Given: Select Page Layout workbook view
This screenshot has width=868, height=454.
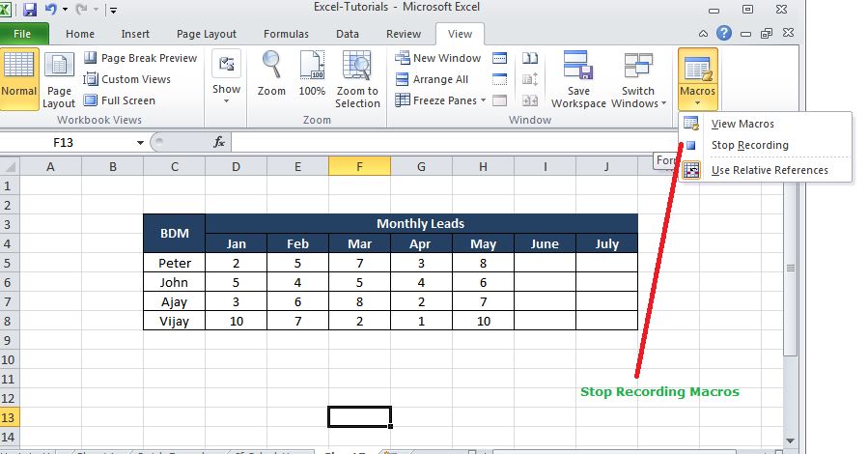Looking at the screenshot, I should (x=59, y=80).
